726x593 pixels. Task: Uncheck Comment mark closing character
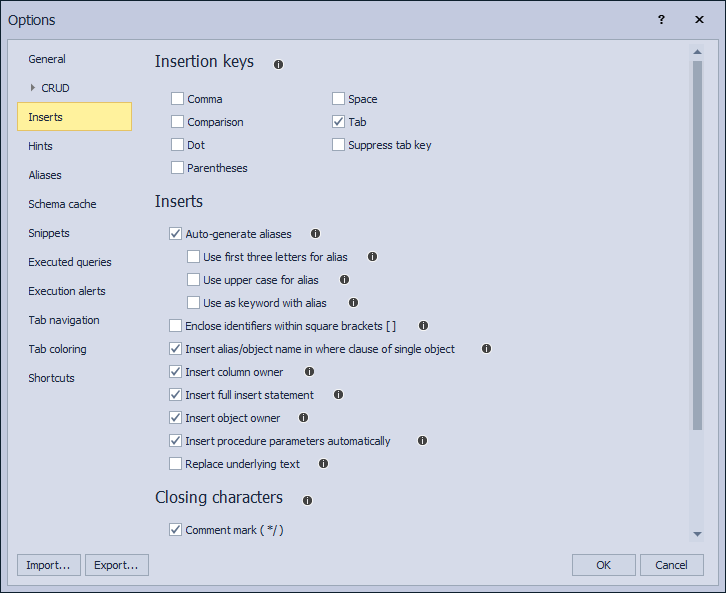tap(175, 530)
